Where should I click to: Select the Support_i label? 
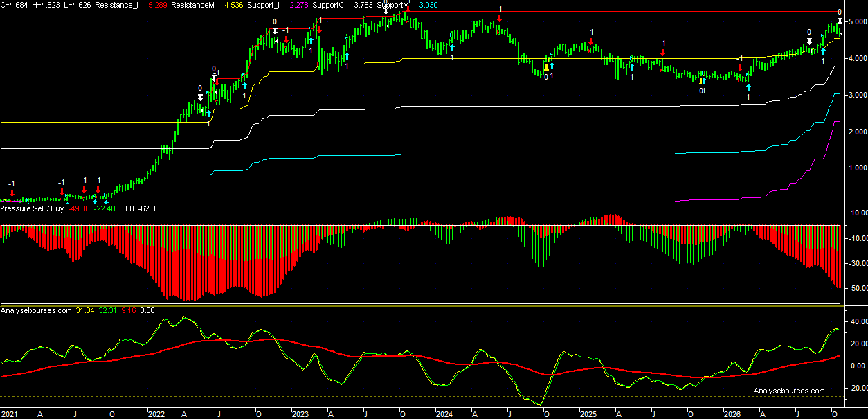[263, 5]
